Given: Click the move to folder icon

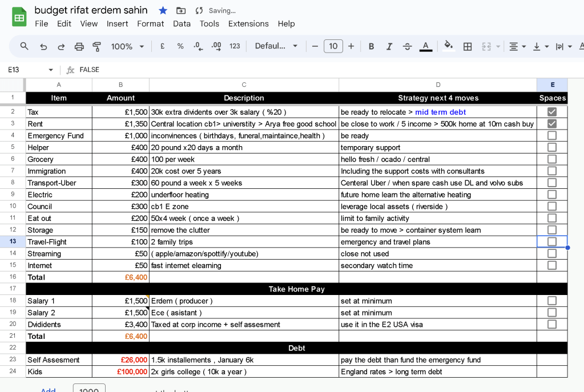Looking at the screenshot, I should [x=181, y=10].
